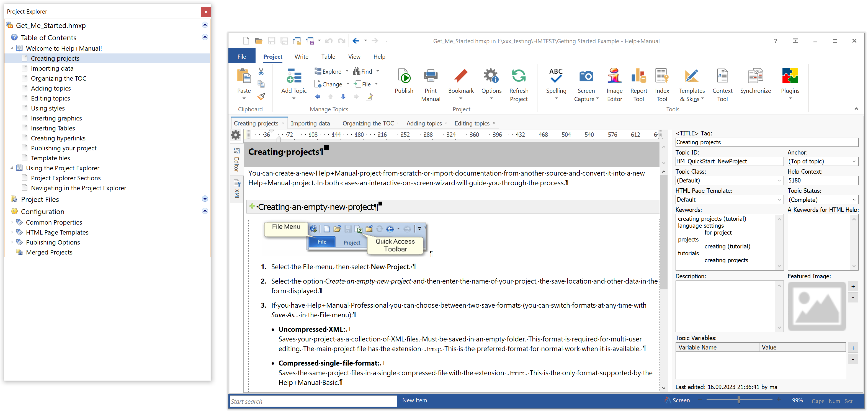Click the New file icon in quick access toolbar
This screenshot has height=414, width=868.
pyautogui.click(x=246, y=41)
